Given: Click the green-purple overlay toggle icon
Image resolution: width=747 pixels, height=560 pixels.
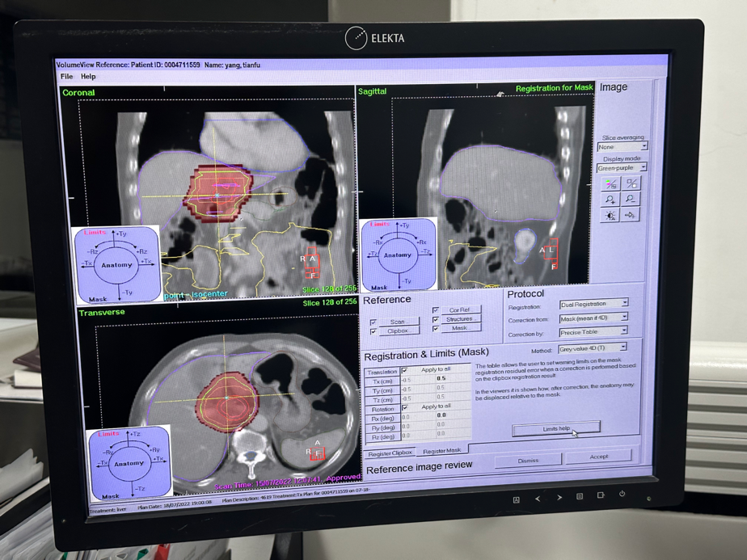Looking at the screenshot, I should (x=611, y=183).
